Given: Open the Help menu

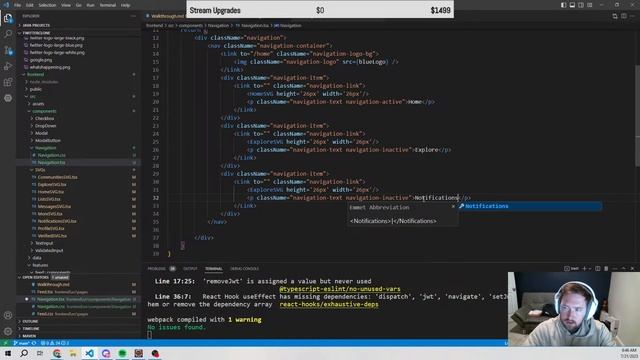Looking at the screenshot, I should click(x=125, y=5).
